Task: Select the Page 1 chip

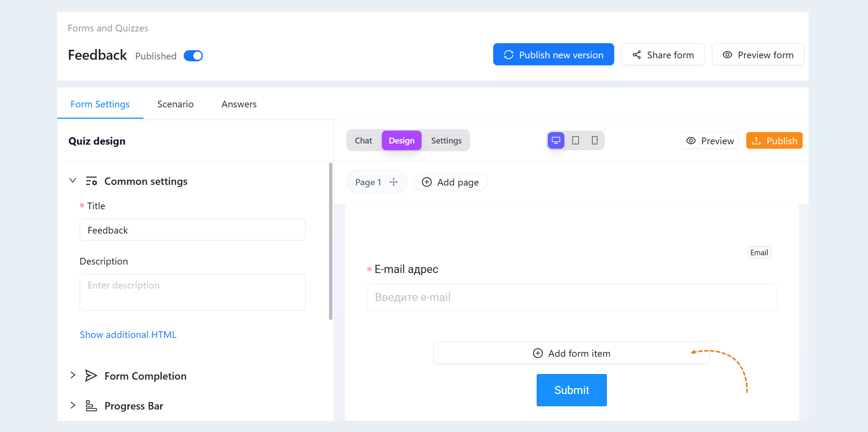Action: 377,182
